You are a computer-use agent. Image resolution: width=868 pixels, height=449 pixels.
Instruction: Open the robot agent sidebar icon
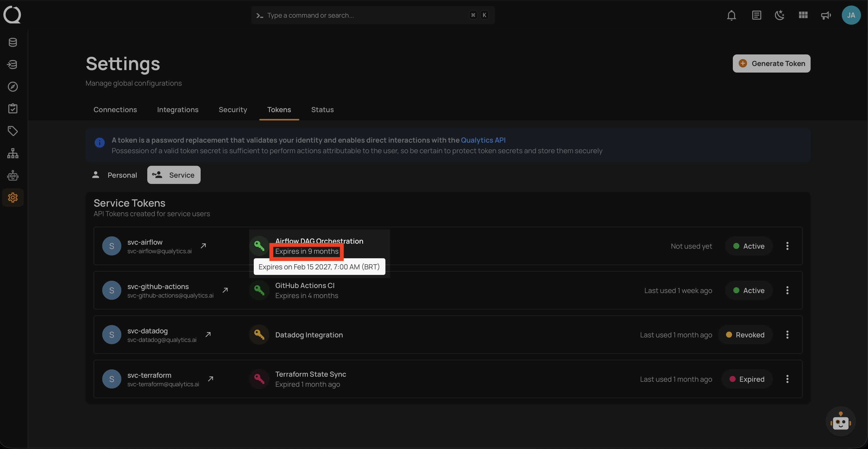(x=13, y=175)
